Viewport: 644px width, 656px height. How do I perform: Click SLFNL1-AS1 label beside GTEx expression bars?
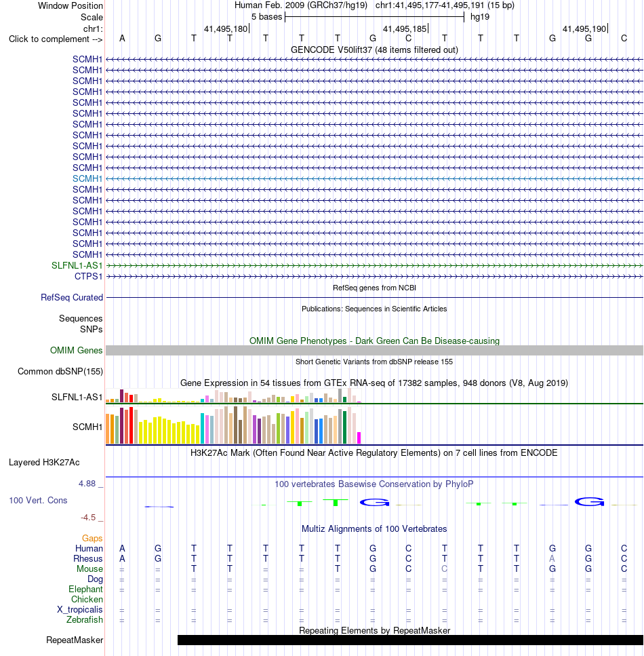click(x=77, y=397)
